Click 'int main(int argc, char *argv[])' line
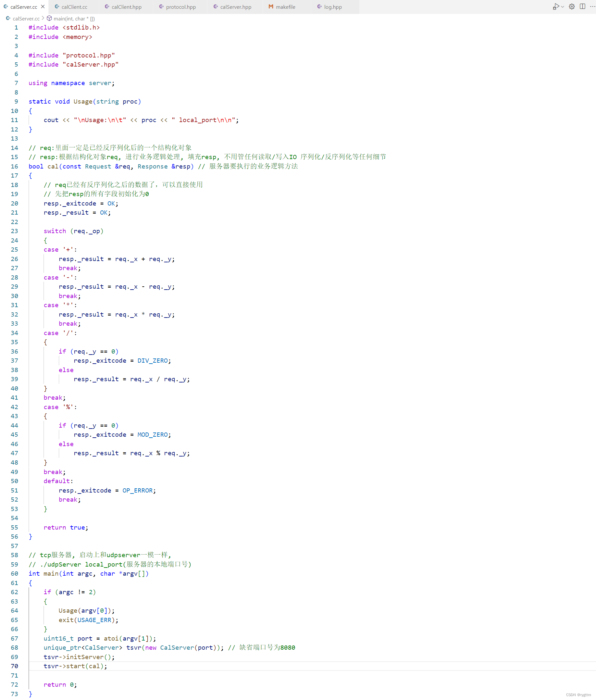 89,573
